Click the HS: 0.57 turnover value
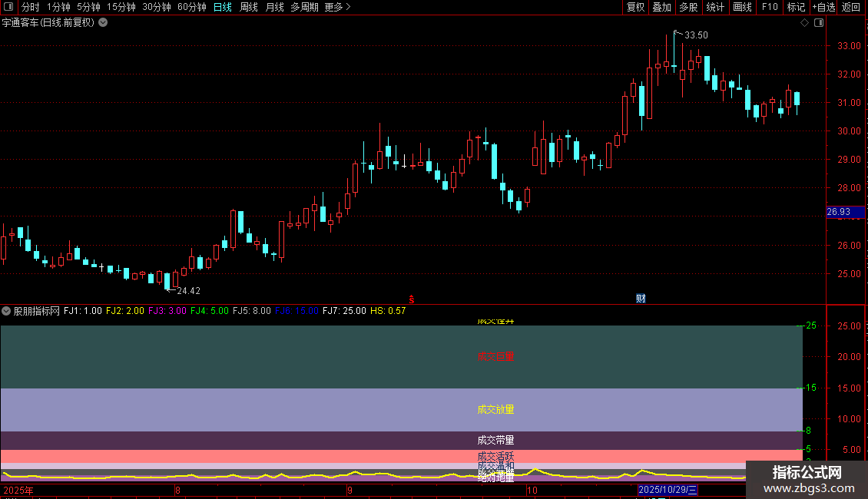This screenshot has width=868, height=499. 388,311
